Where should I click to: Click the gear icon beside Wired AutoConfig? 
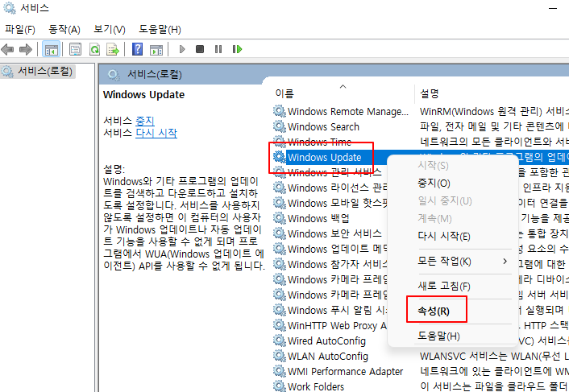click(279, 340)
